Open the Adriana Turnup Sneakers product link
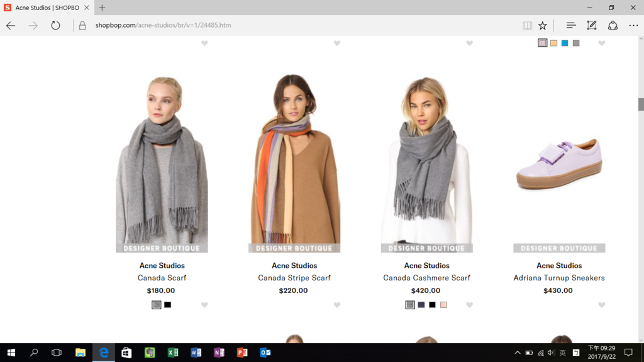Image resolution: width=644 pixels, height=362 pixels. 559,278
